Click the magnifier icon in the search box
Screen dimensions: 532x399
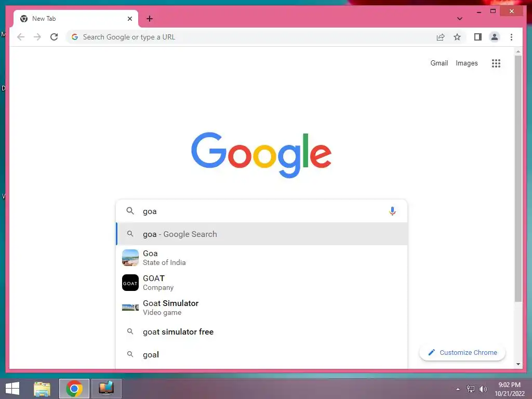coord(130,211)
